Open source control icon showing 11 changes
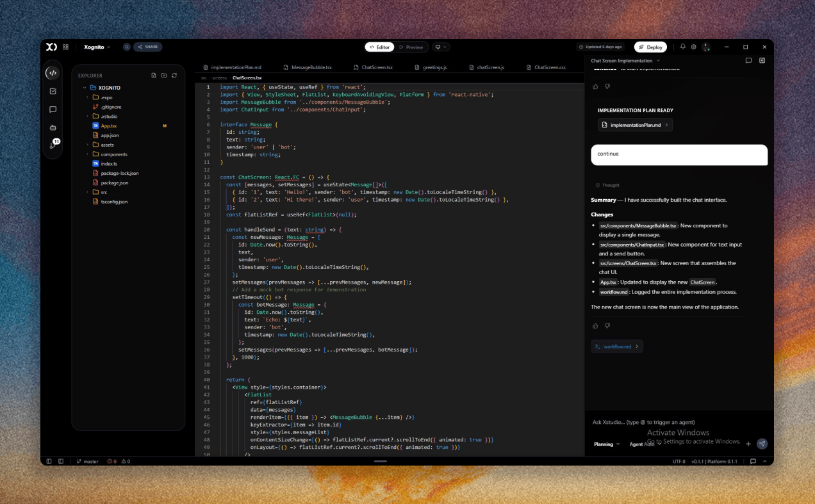Viewport: 815px width, 504px height. (53, 144)
